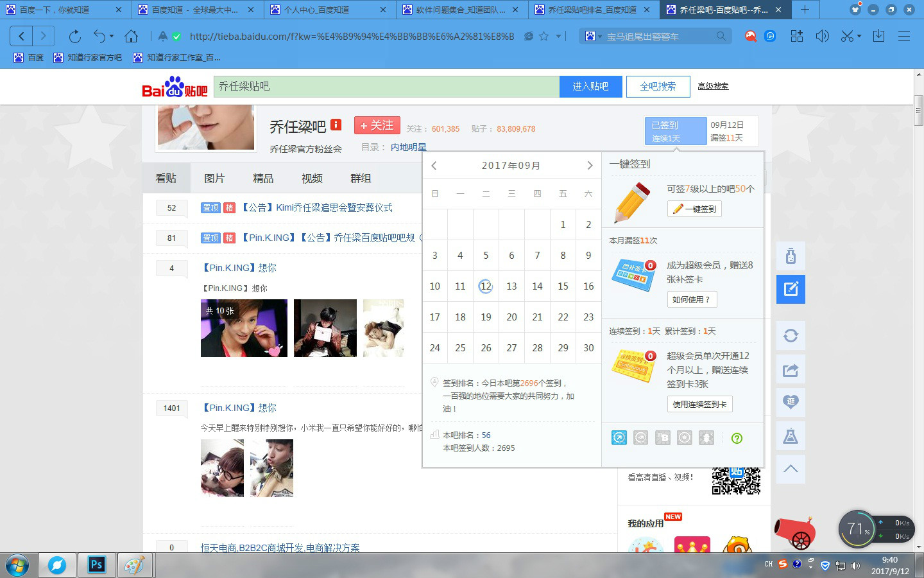Click the refresh icon on the right sidebar

point(791,335)
